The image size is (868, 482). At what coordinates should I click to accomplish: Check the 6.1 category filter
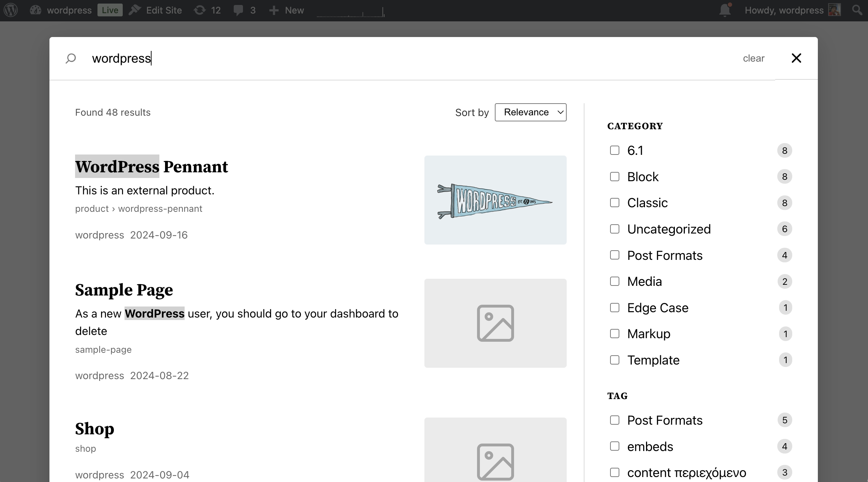click(x=615, y=150)
